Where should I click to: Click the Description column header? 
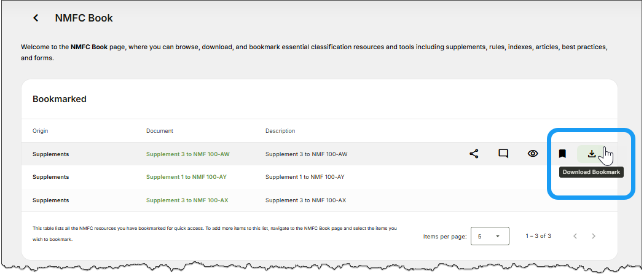click(x=280, y=131)
